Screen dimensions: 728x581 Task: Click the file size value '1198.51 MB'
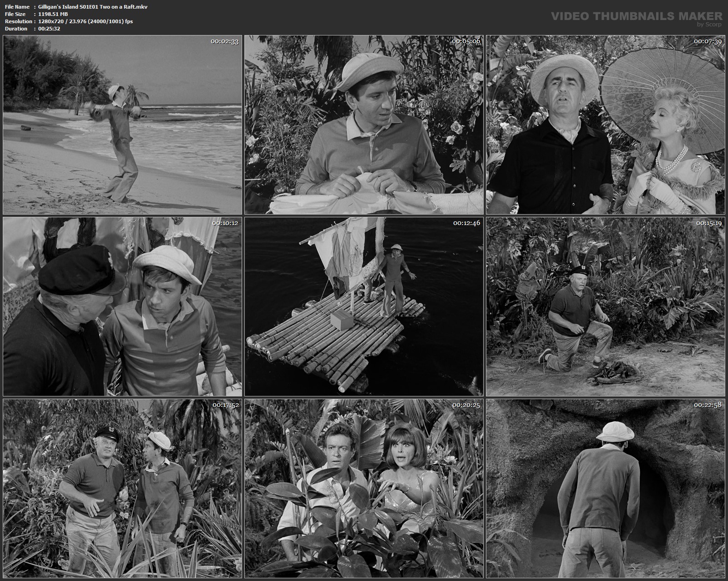pos(53,14)
